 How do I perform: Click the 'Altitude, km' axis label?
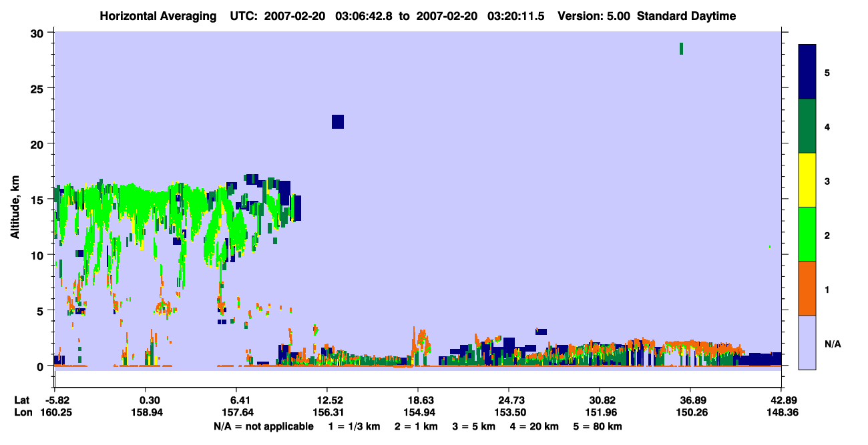coord(15,209)
